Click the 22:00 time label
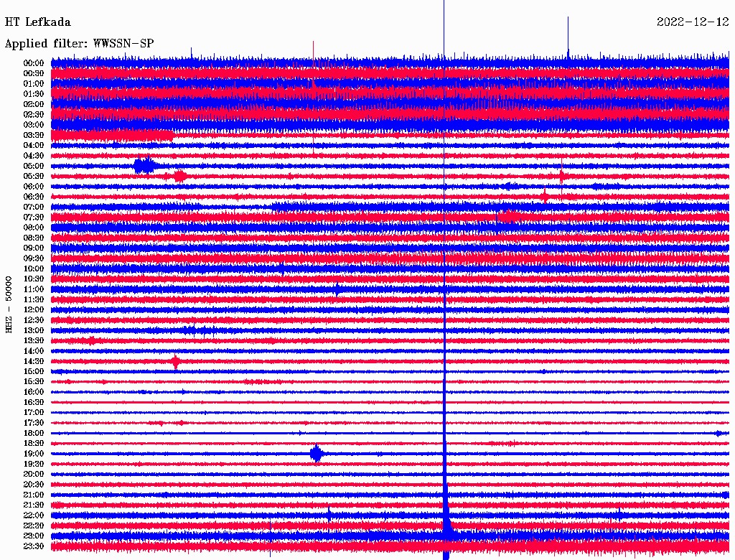 coord(34,515)
